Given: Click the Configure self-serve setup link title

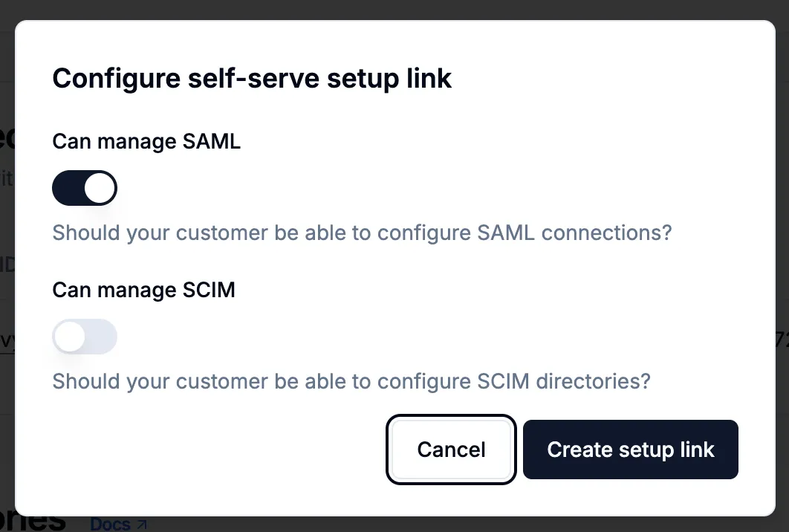Looking at the screenshot, I should coord(252,78).
